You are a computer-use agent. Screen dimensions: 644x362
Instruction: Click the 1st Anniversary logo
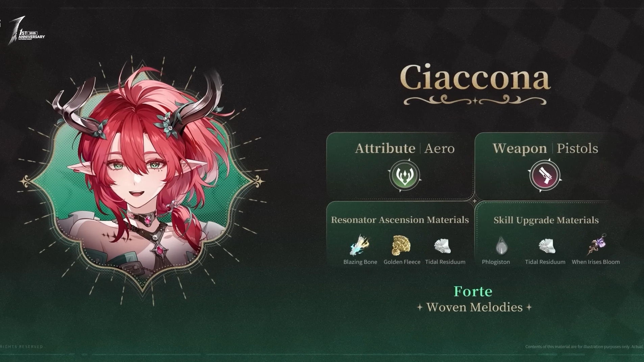pos(26,31)
